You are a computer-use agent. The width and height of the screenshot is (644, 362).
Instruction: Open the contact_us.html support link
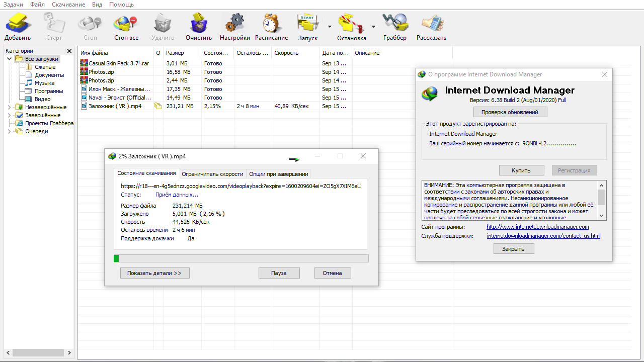click(x=543, y=236)
